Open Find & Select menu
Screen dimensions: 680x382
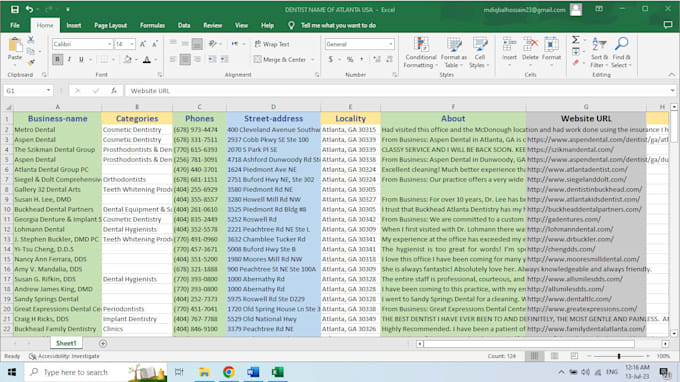tap(621, 52)
